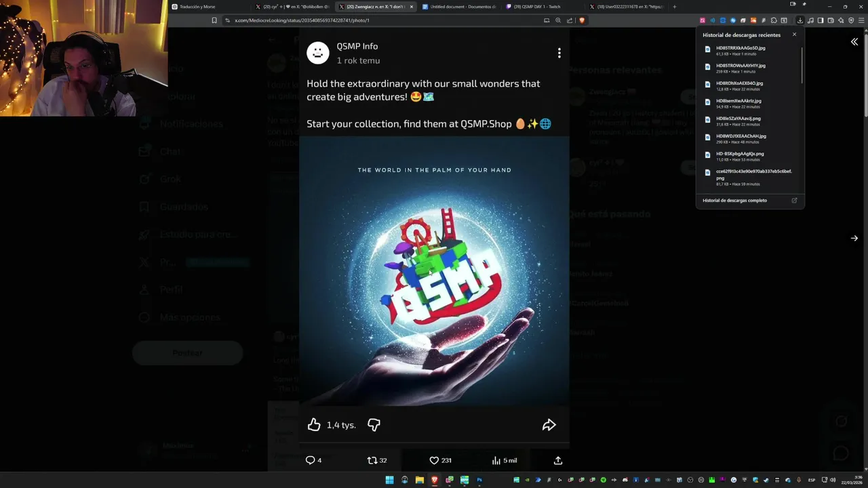Open the QSMP globe poster image
This screenshot has width=868, height=488.
[434, 271]
